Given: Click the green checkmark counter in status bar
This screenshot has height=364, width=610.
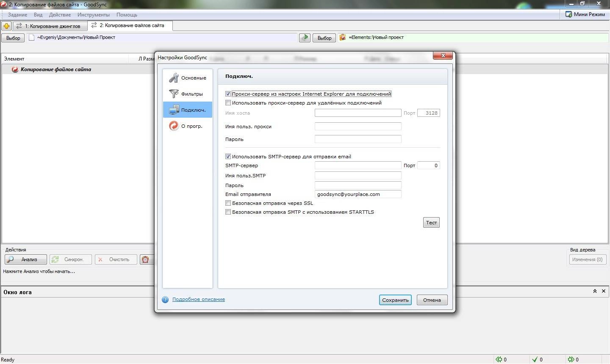Looking at the screenshot, I should click(x=537, y=359).
